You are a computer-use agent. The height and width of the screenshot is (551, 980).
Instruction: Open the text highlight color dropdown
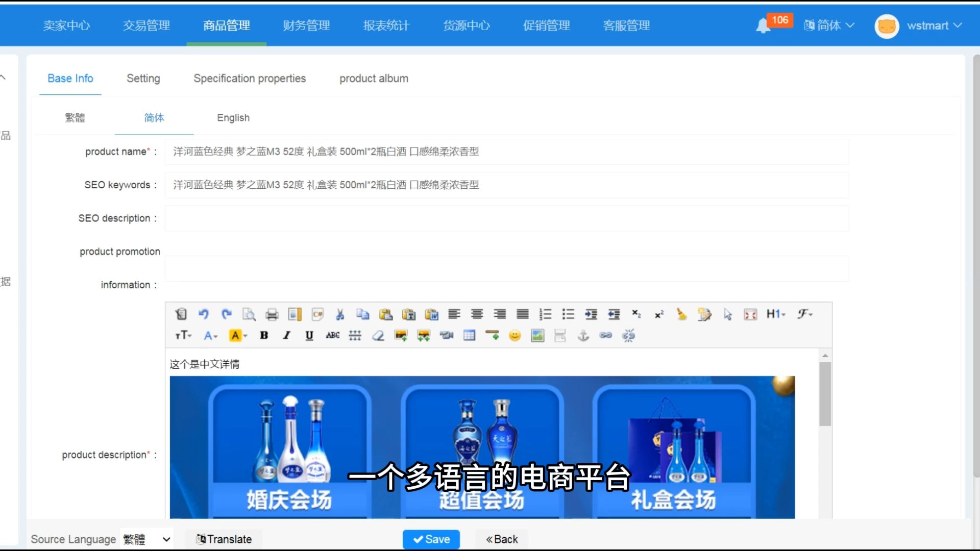tap(238, 335)
